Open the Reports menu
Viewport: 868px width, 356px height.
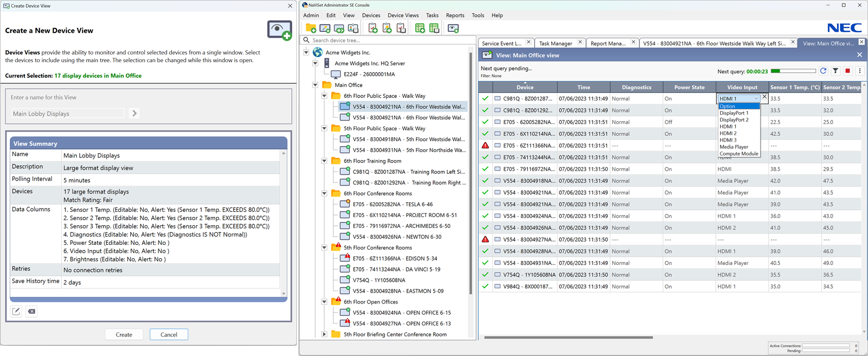pyautogui.click(x=455, y=15)
